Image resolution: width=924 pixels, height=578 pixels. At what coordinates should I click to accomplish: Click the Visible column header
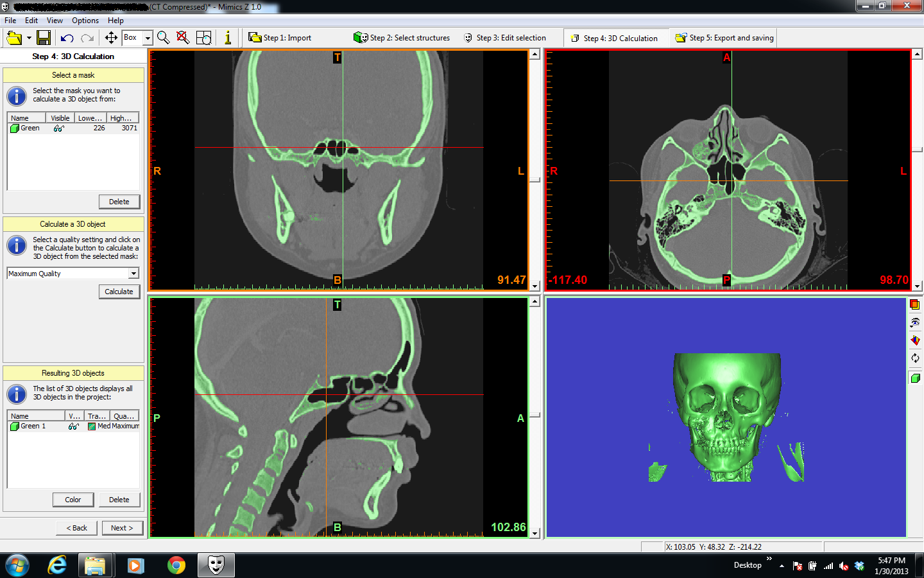coord(60,118)
